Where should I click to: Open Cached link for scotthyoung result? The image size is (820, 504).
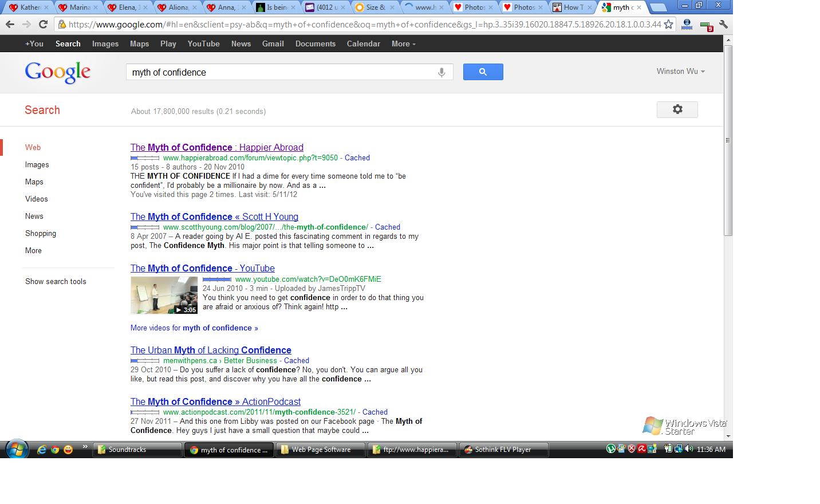click(x=388, y=227)
